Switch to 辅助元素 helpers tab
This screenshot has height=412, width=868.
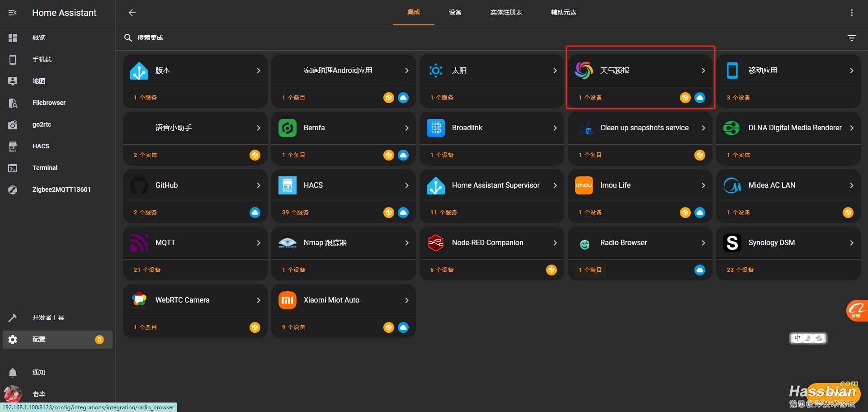click(564, 12)
